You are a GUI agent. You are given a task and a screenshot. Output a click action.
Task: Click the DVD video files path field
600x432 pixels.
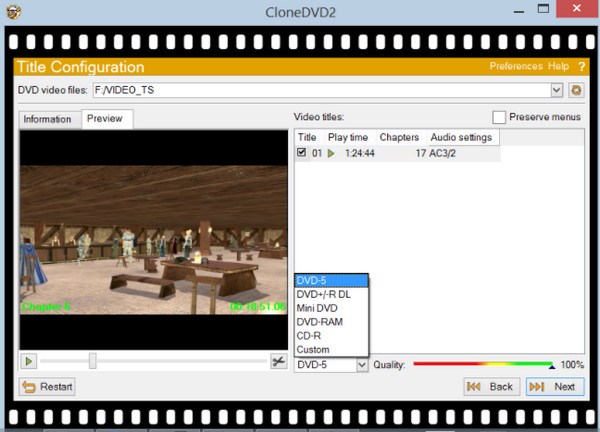point(322,90)
